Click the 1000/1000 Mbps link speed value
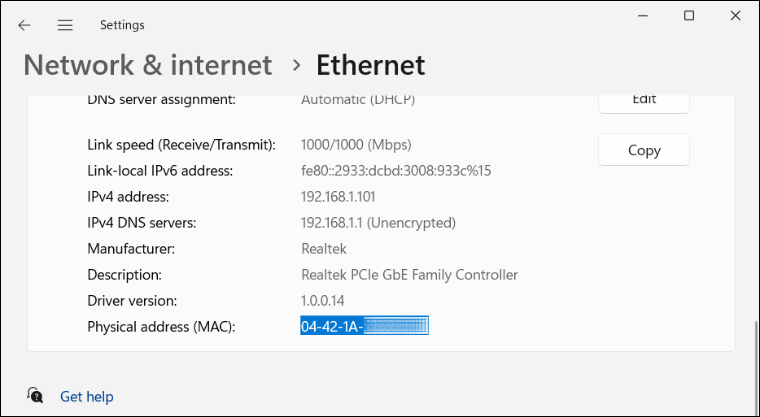This screenshot has width=760, height=417. pyautogui.click(x=356, y=144)
